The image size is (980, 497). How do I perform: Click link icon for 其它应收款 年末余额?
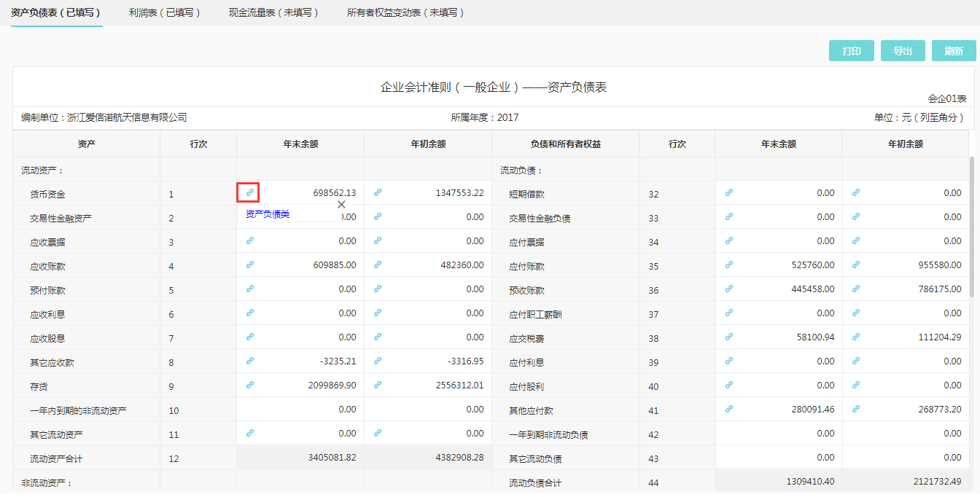pyautogui.click(x=249, y=360)
